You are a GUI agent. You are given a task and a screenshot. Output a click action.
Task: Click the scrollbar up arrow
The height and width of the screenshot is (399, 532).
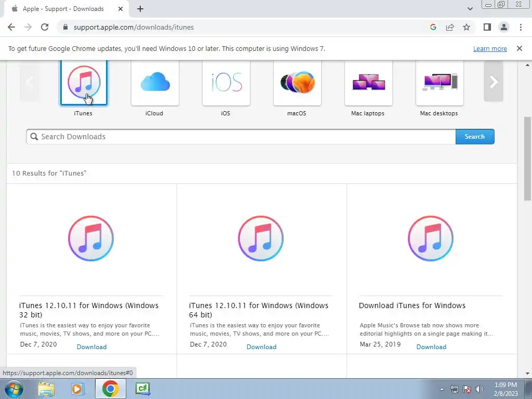[528, 65]
